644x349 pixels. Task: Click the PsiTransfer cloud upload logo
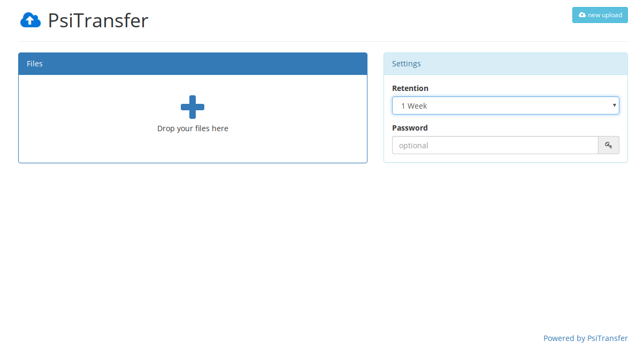tap(30, 20)
